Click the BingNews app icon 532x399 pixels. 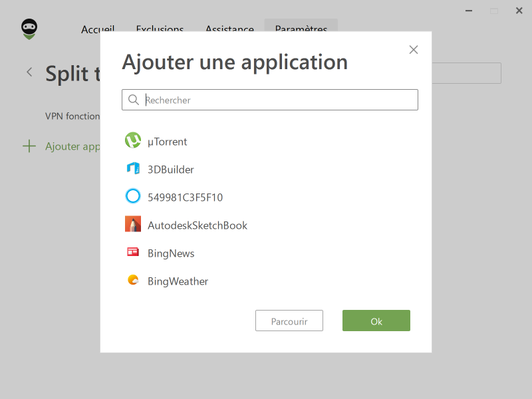click(133, 252)
